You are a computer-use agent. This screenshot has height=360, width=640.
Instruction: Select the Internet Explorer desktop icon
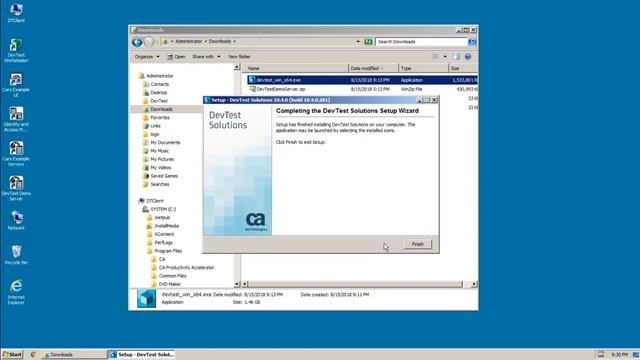tap(16, 292)
